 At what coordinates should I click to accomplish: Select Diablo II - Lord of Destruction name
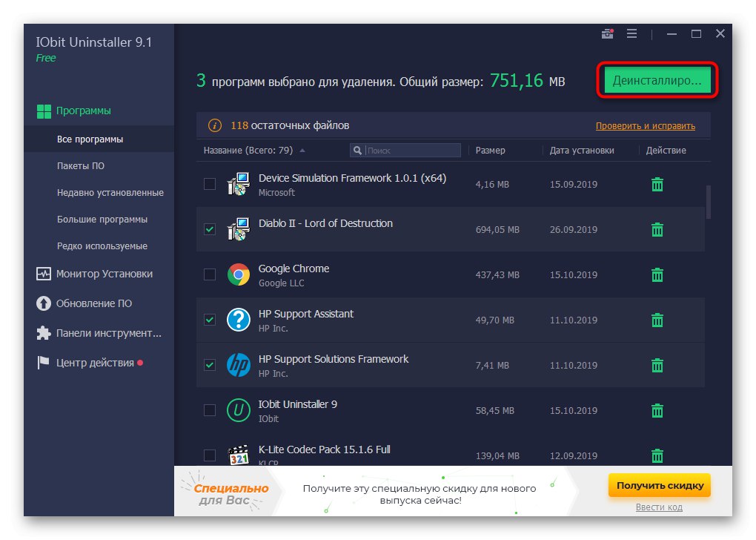[325, 223]
